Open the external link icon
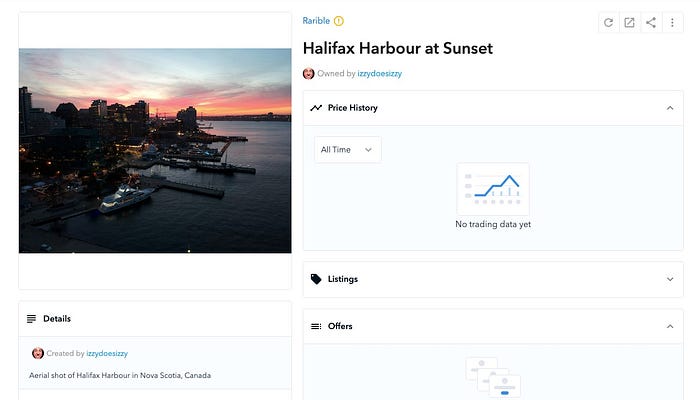The width and height of the screenshot is (700, 400). pos(630,23)
